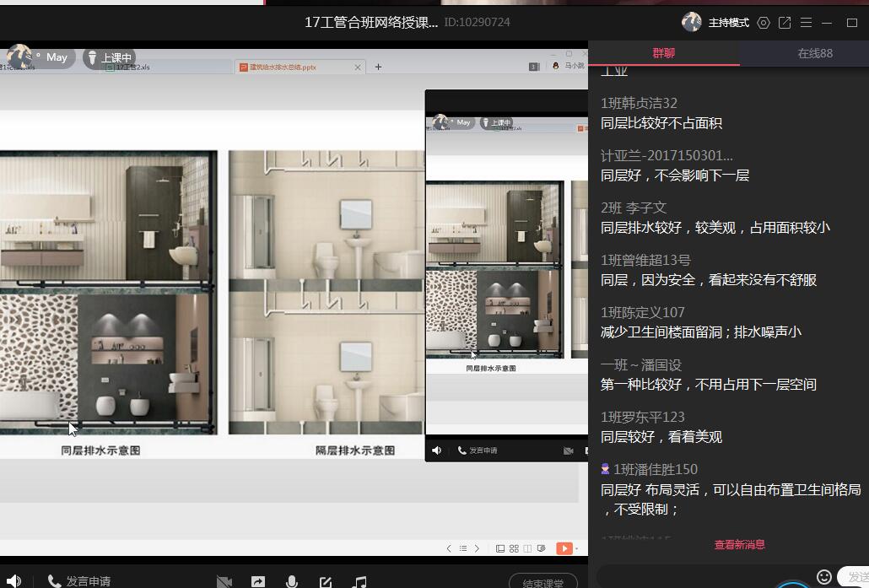
Task: Click the screen share arrow icon
Action: [258, 581]
